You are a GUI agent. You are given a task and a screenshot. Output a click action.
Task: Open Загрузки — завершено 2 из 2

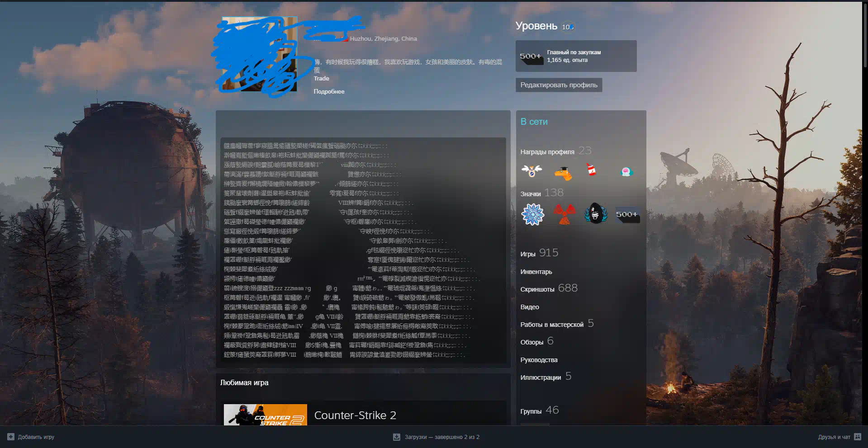pyautogui.click(x=442, y=437)
